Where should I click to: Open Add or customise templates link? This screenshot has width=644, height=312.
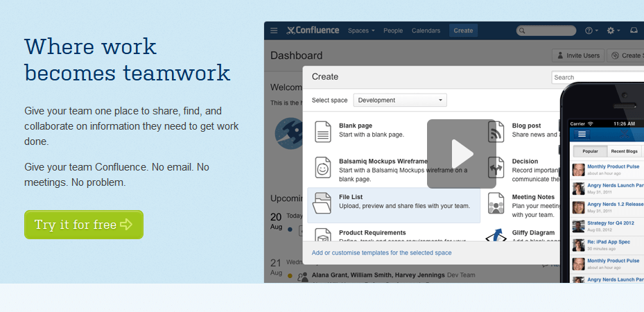381,252
